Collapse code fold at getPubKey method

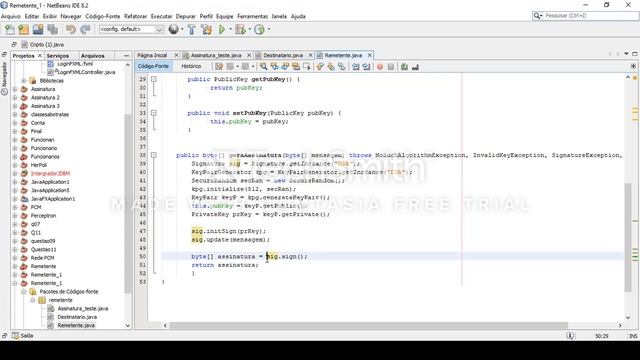[x=154, y=79]
